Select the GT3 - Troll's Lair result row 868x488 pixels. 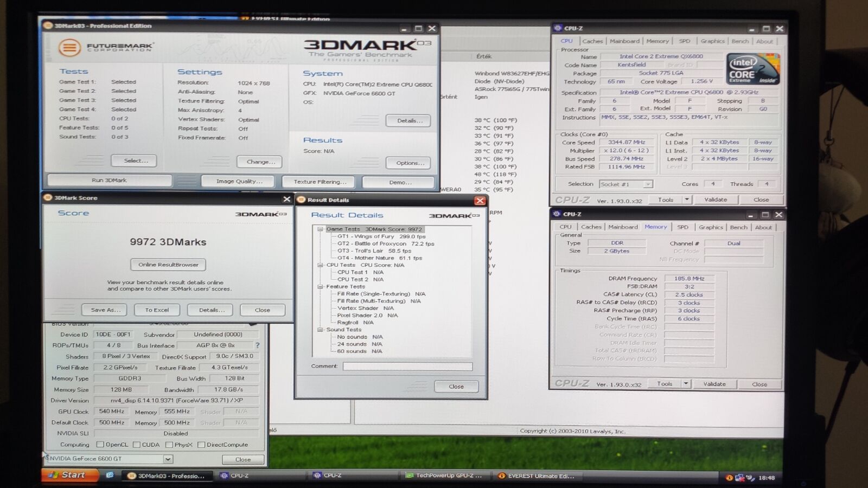[374, 251]
